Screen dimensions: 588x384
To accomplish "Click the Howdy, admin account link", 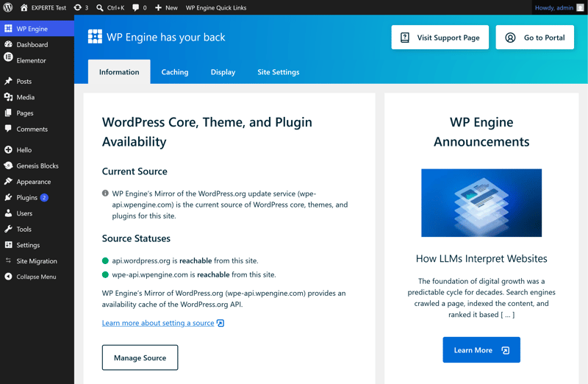I will pos(554,7).
